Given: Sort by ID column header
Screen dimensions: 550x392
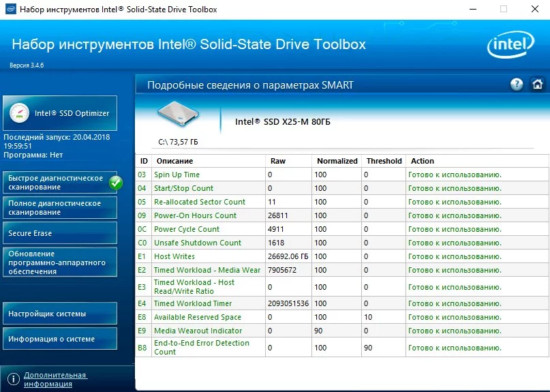Looking at the screenshot, I should click(x=144, y=161).
